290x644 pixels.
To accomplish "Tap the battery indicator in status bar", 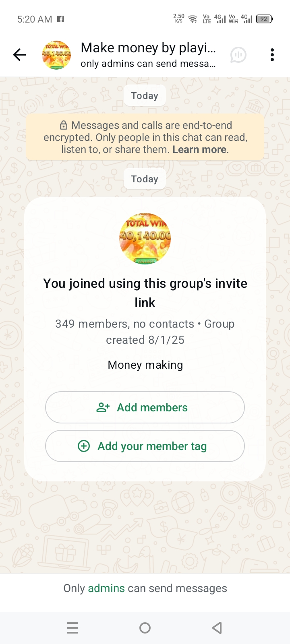I will [x=265, y=19].
